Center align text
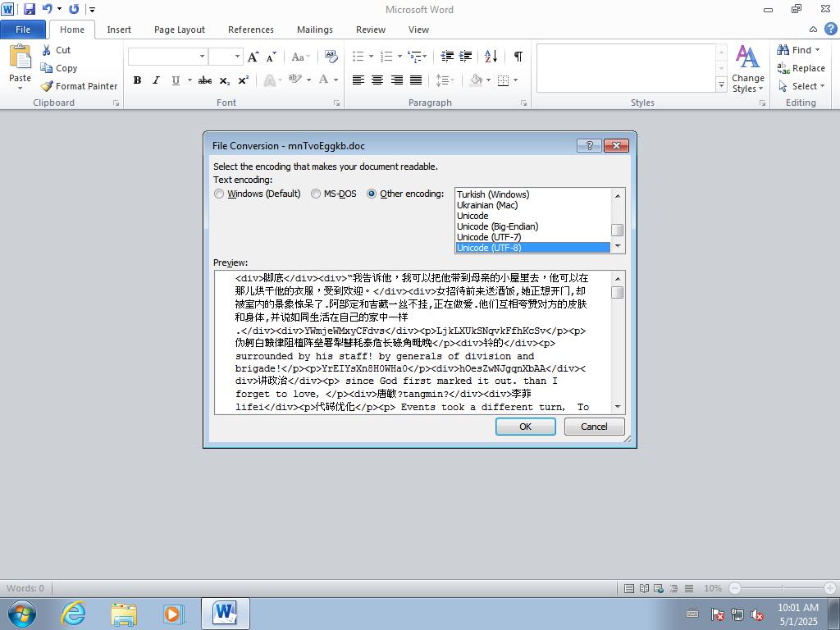Viewport: 840px width, 630px height. point(377,80)
